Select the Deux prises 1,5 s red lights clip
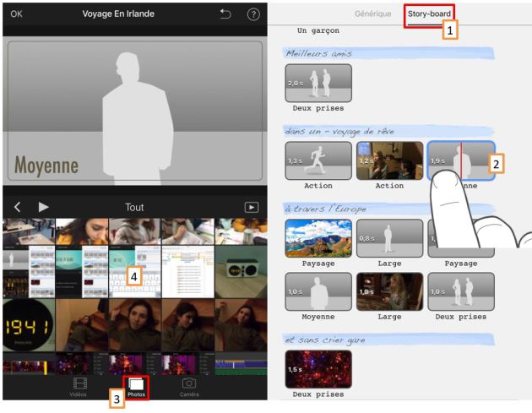 click(318, 369)
